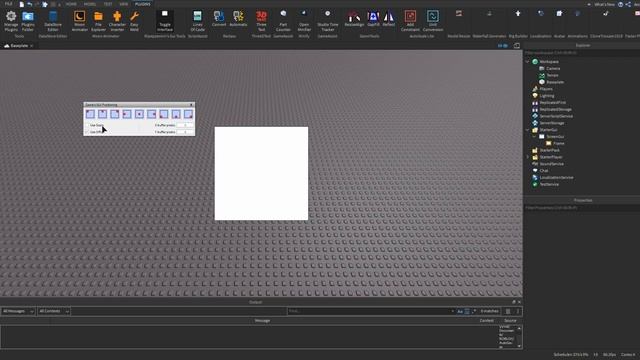Anchor frame to bottom-center position

176,114
